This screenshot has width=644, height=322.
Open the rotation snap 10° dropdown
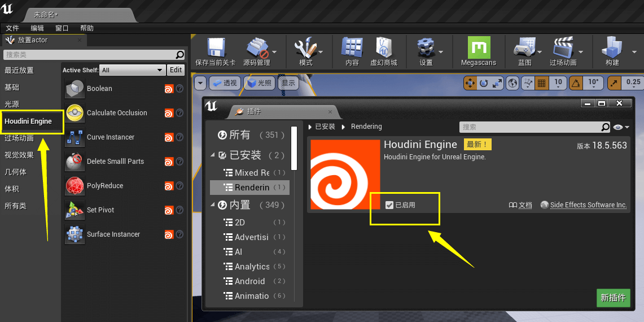click(593, 82)
